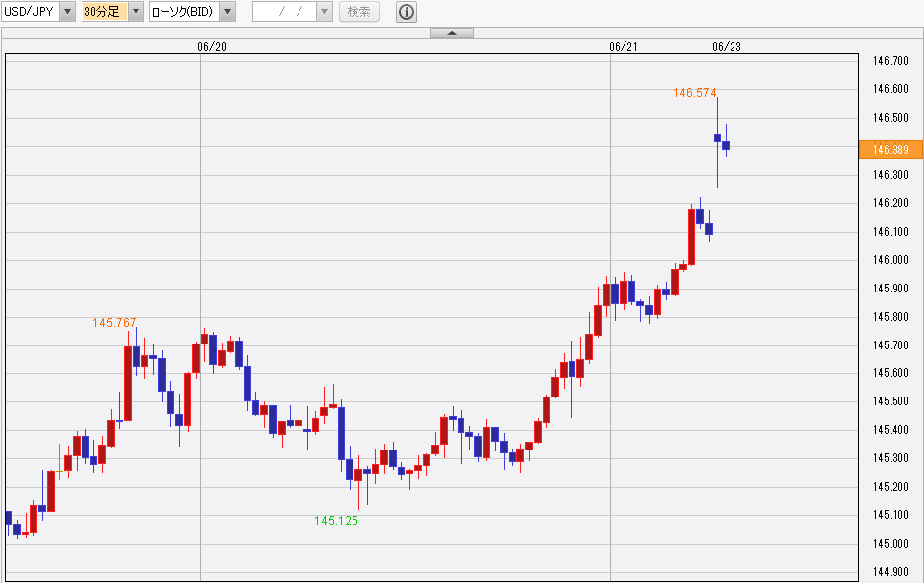Click the 06/21 date label

(623, 47)
